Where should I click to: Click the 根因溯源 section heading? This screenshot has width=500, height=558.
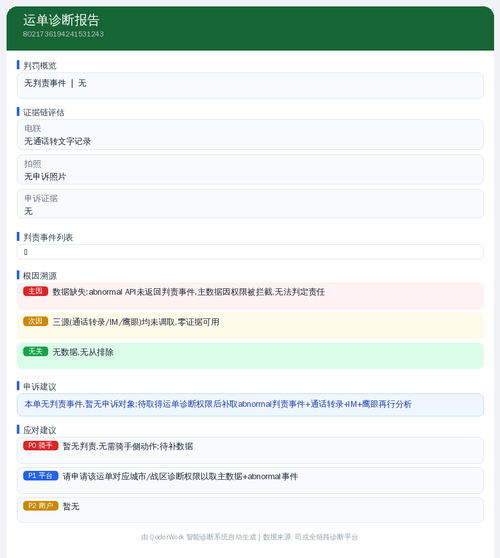[x=40, y=276]
